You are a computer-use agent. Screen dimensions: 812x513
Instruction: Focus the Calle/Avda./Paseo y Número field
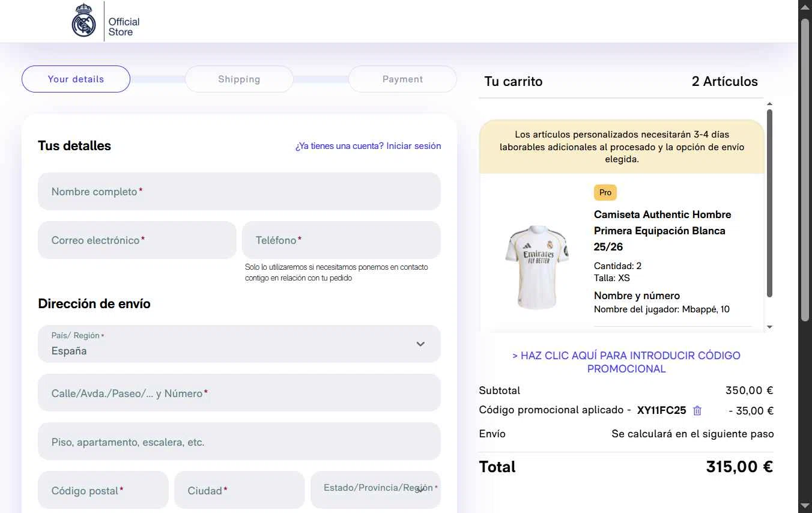(239, 393)
